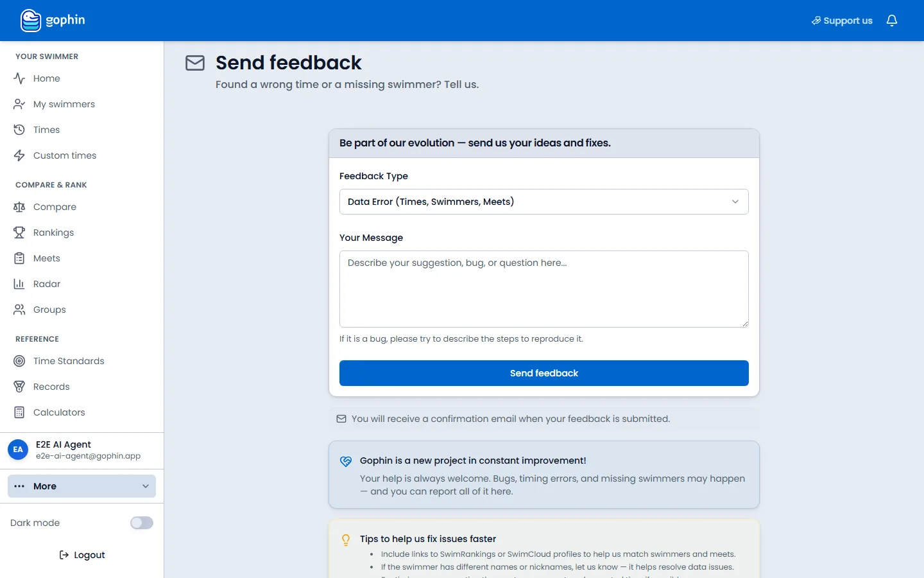Screen dimensions: 924x578
Task: Click the Time Standards target icon
Action: pyautogui.click(x=19, y=361)
